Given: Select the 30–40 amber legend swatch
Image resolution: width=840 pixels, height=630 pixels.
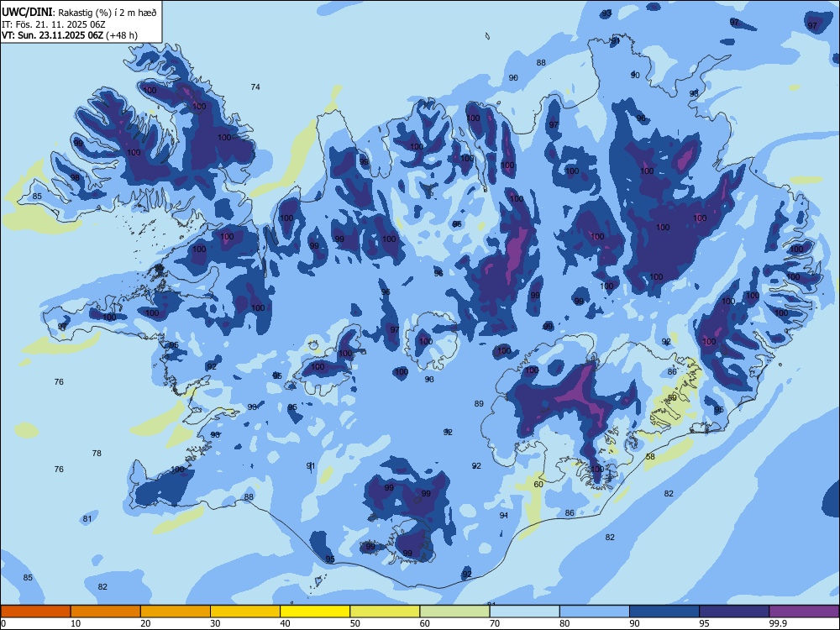Looking at the screenshot, I should coord(245,612).
